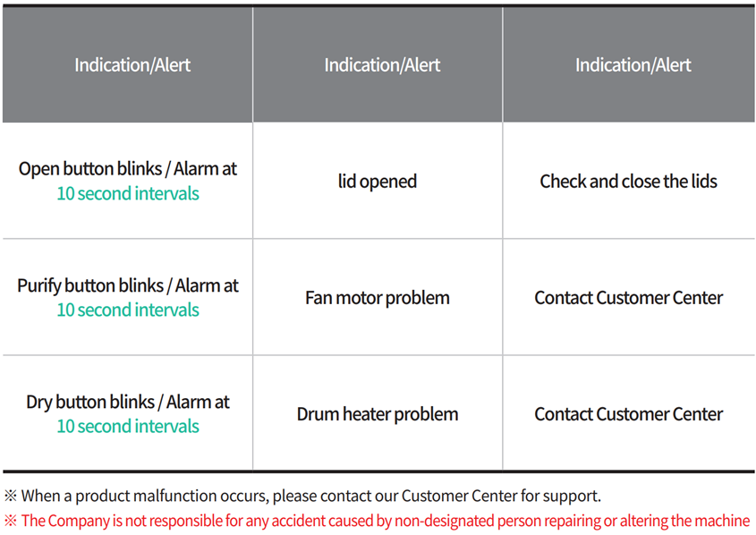Click the 'Check and close the lids' cell
This screenshot has width=756, height=535.
coord(628,182)
